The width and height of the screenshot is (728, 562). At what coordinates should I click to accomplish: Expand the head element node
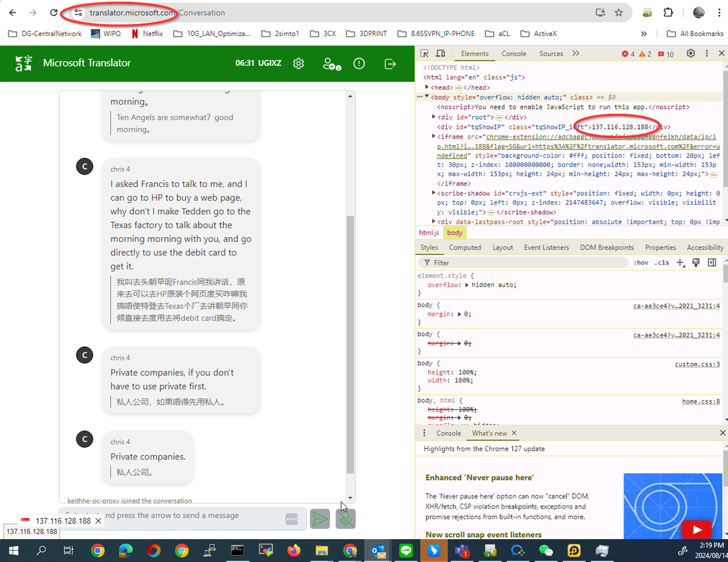click(427, 87)
